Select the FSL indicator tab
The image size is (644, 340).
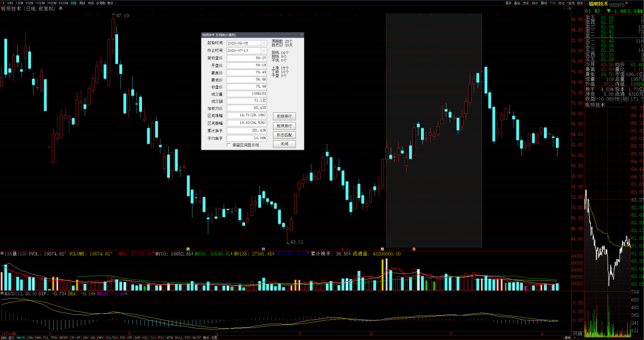coord(46,338)
